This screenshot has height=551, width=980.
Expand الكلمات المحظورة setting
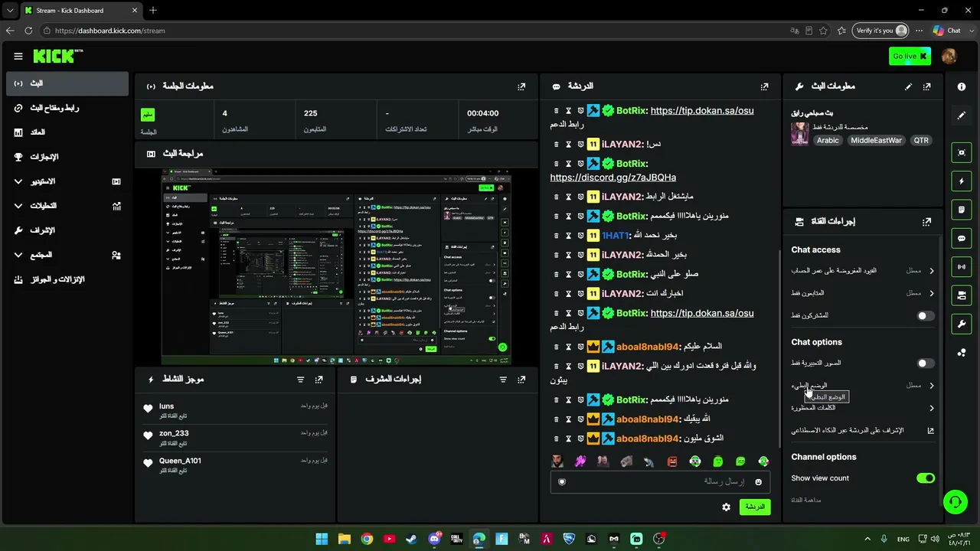[x=863, y=408]
